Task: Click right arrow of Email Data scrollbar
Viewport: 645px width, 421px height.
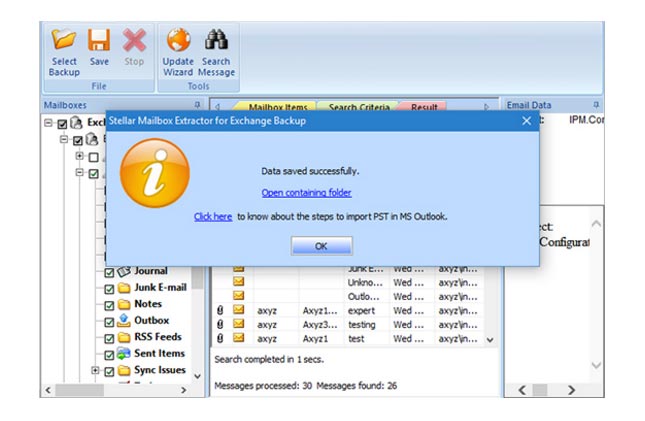Action: click(x=571, y=390)
